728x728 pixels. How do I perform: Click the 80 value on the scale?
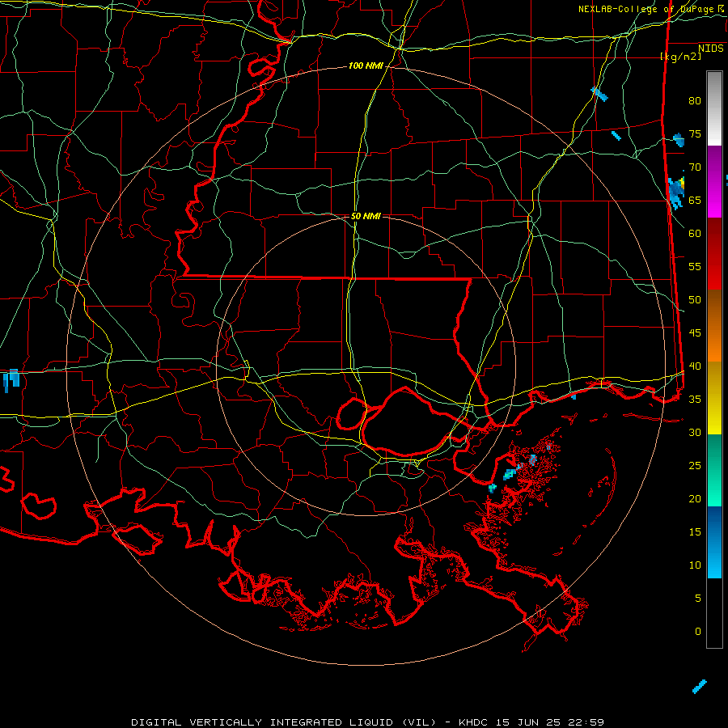point(695,101)
